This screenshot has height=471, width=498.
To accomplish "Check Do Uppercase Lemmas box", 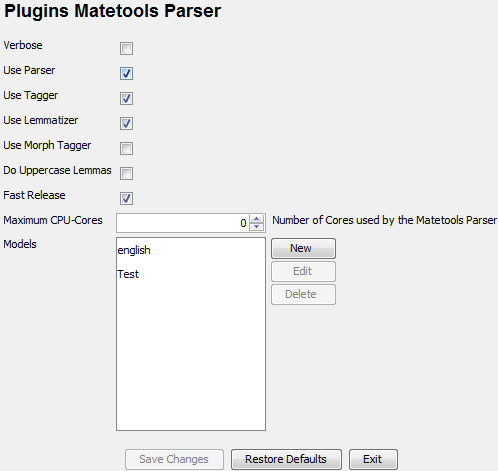I will tap(126, 173).
